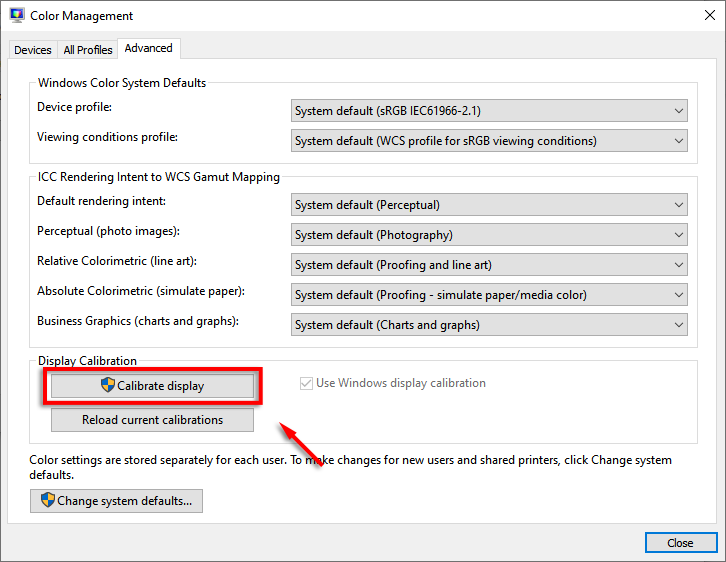Expand the Perceptual (photo images) dropdown

click(x=489, y=235)
